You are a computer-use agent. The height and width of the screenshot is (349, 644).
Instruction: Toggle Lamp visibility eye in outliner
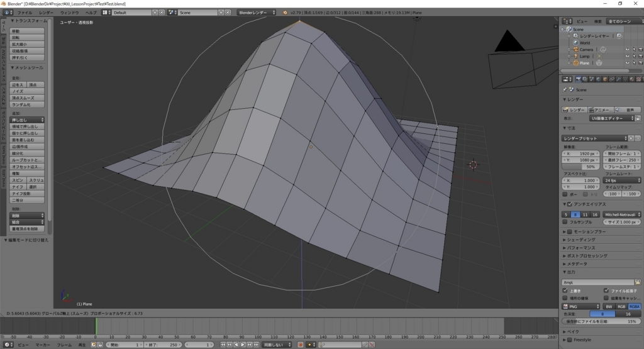coord(627,56)
